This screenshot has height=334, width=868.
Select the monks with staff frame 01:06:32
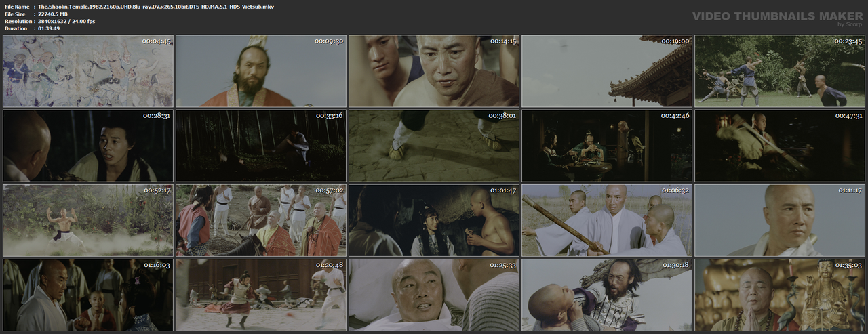[x=607, y=220]
